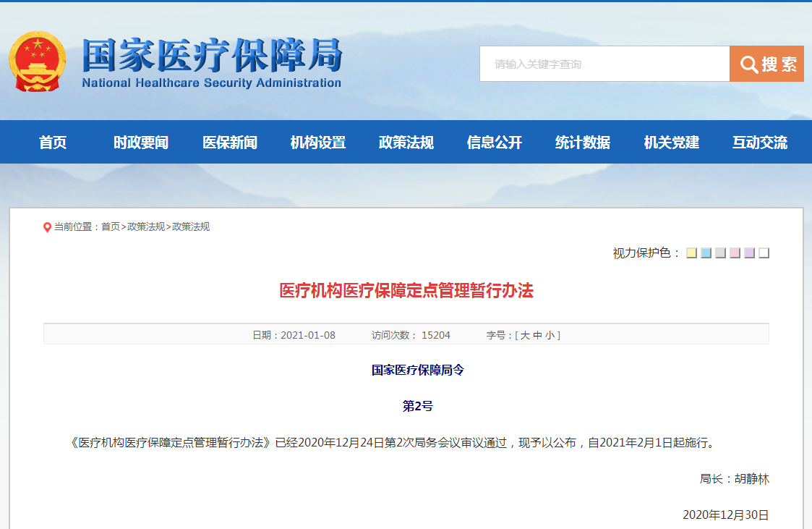This screenshot has width=812, height=529.
Task: Set font size to 中
Action: (537, 335)
